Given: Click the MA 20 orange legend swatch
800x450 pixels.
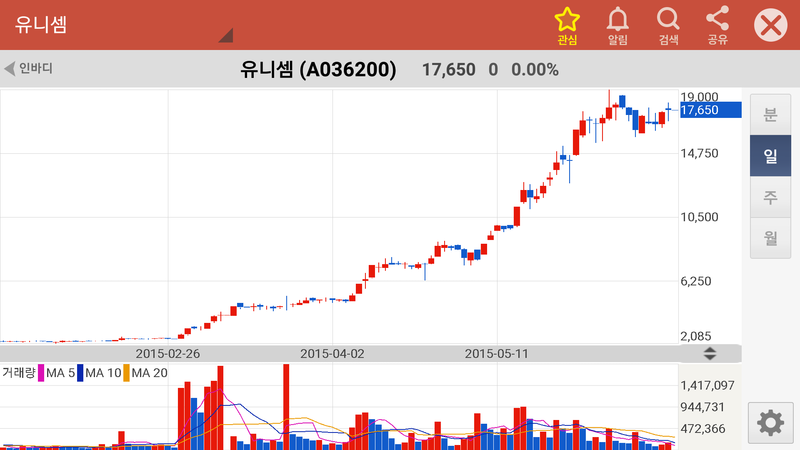Looking at the screenshot, I should pos(127,373).
